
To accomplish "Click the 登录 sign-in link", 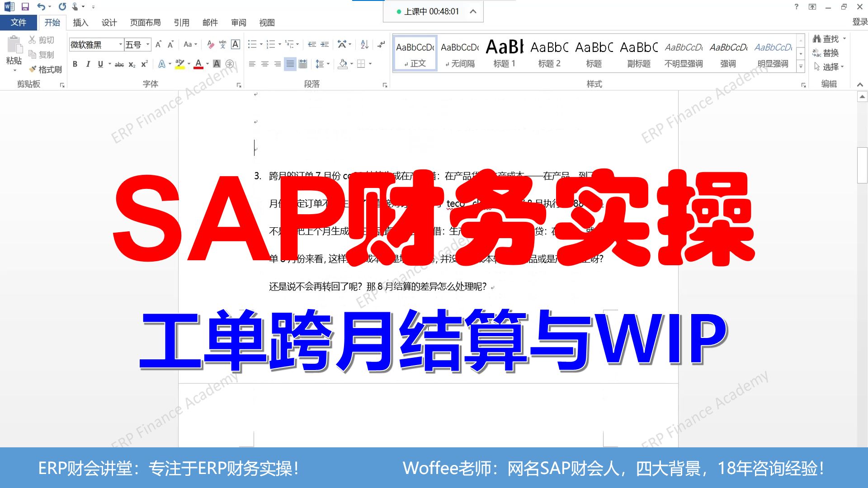I will click(859, 22).
